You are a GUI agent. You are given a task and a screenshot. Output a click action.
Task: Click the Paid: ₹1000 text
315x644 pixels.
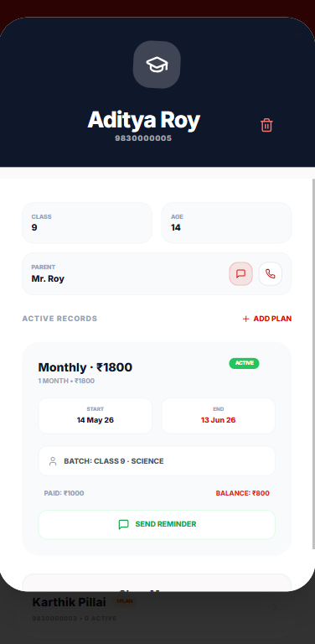[x=64, y=493]
